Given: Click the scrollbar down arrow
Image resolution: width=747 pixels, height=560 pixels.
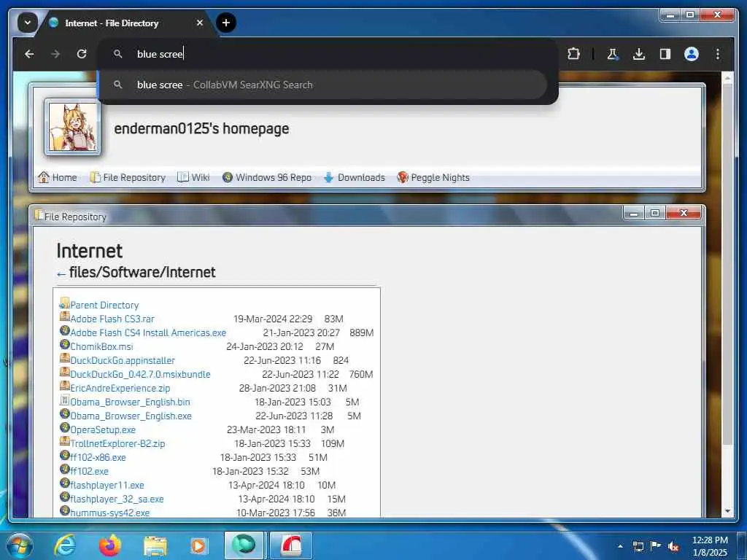Looking at the screenshot, I should tap(727, 511).
